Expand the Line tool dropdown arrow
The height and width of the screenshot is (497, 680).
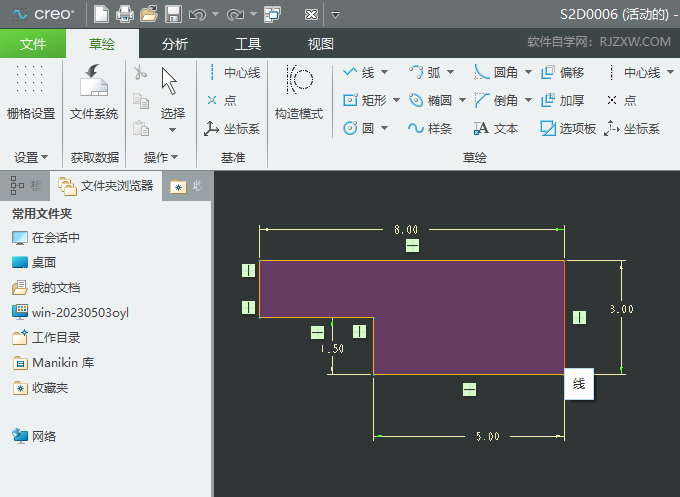[385, 72]
